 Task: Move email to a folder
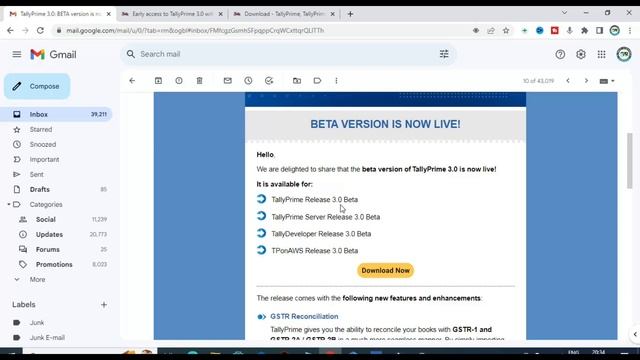click(x=297, y=81)
